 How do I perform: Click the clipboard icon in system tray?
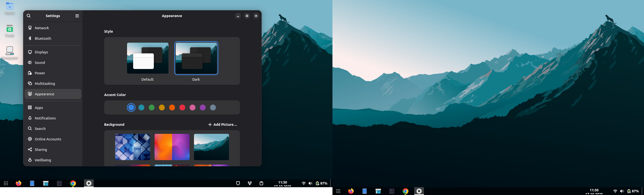tap(261, 183)
